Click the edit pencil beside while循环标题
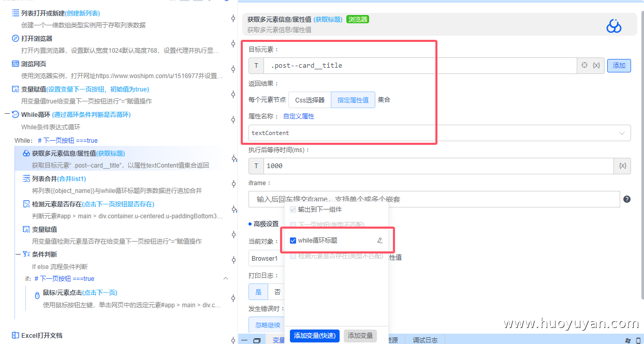The width and height of the screenshot is (644, 344). pos(380,241)
